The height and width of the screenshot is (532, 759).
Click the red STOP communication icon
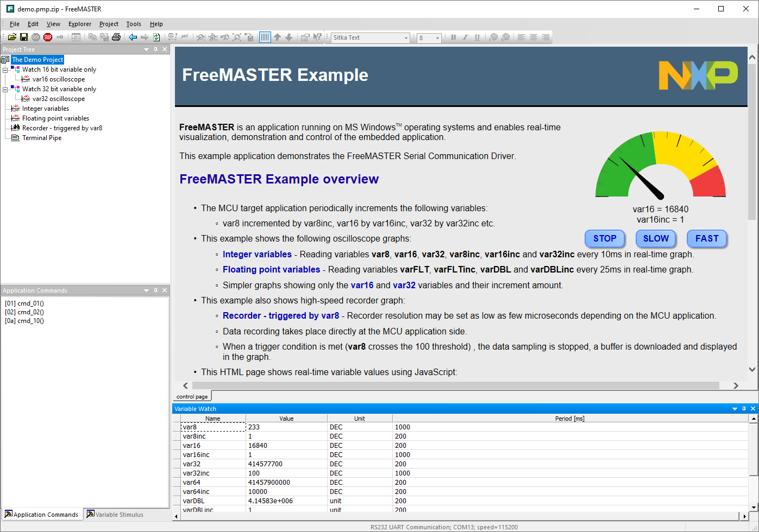[48, 37]
